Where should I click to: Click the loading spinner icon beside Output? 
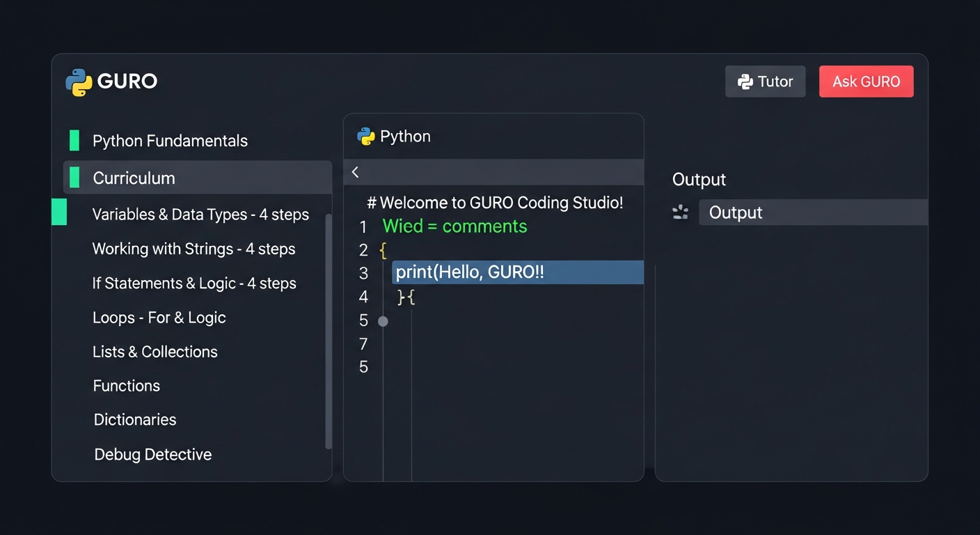point(680,212)
